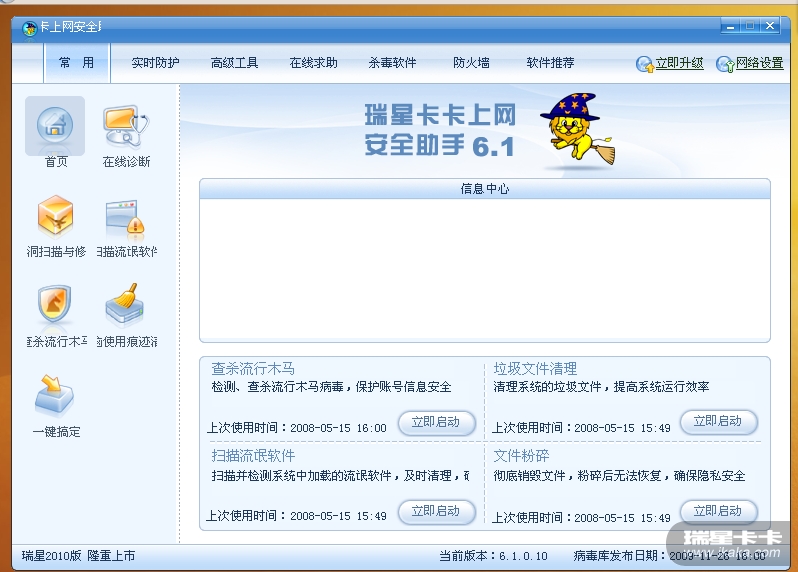Select the 防火墙 tab
The height and width of the screenshot is (572, 798).
click(471, 63)
